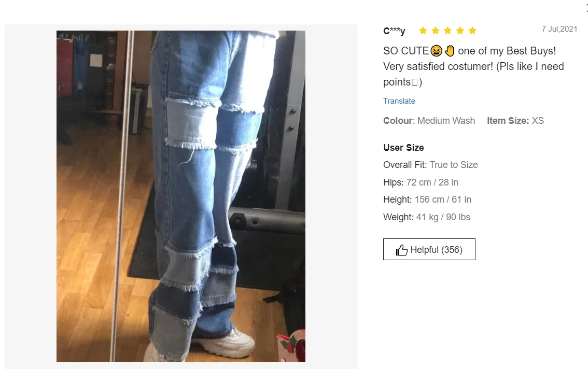The height and width of the screenshot is (370, 588).
Task: Click the Overall Fit: True to Size text
Action: tap(430, 165)
